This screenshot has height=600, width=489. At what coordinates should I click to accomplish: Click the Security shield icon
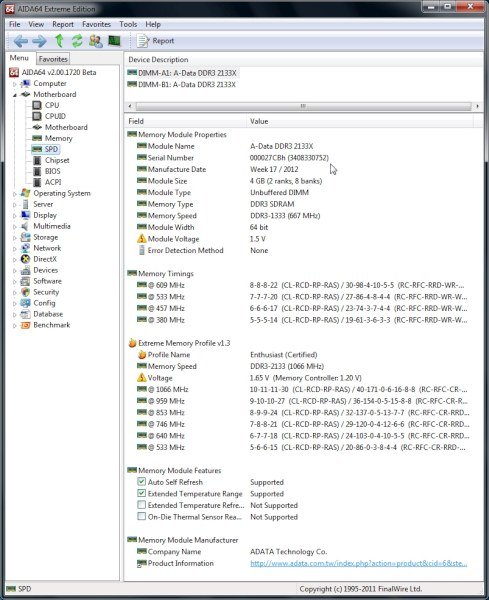click(25, 292)
